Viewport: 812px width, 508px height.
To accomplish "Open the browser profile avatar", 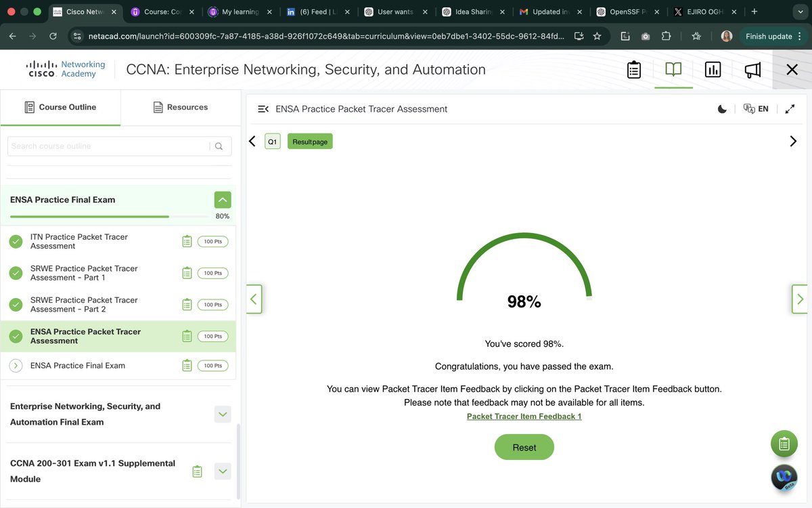I will tap(727, 37).
